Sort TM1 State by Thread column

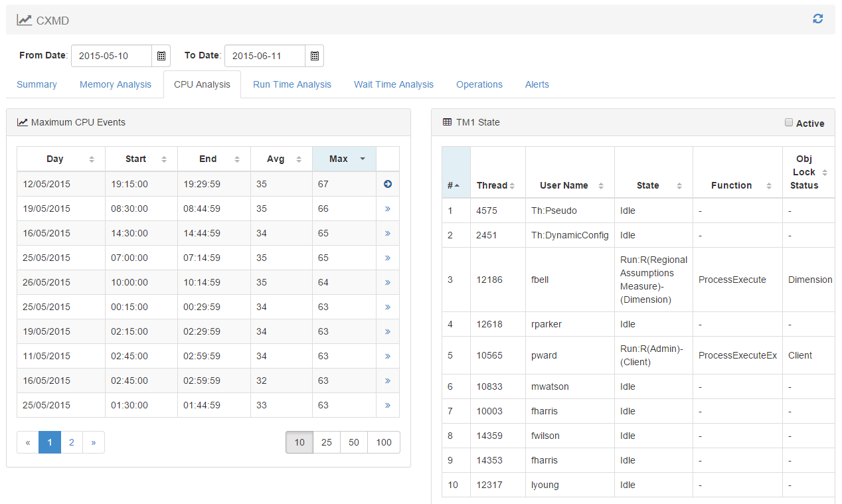(498, 172)
